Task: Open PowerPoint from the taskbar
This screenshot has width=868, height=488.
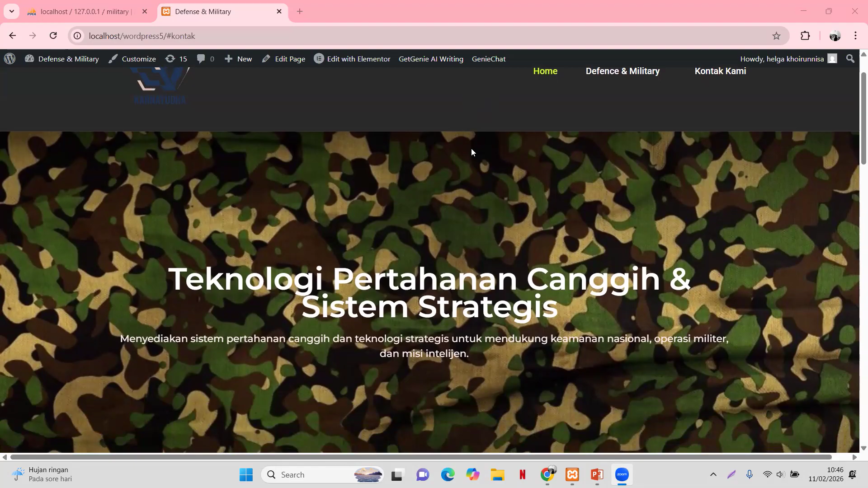Action: pos(597,474)
